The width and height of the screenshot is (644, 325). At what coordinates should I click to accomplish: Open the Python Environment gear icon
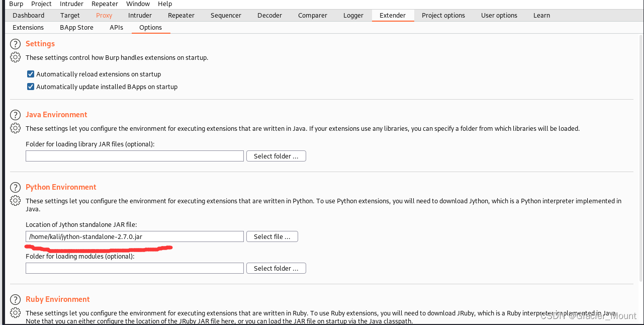[x=15, y=200]
